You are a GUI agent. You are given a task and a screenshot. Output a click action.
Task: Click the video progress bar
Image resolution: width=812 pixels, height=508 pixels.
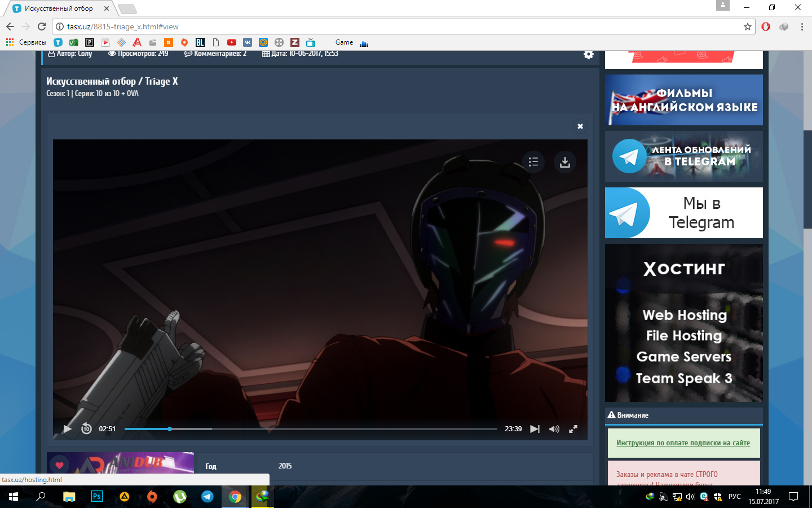(310, 429)
